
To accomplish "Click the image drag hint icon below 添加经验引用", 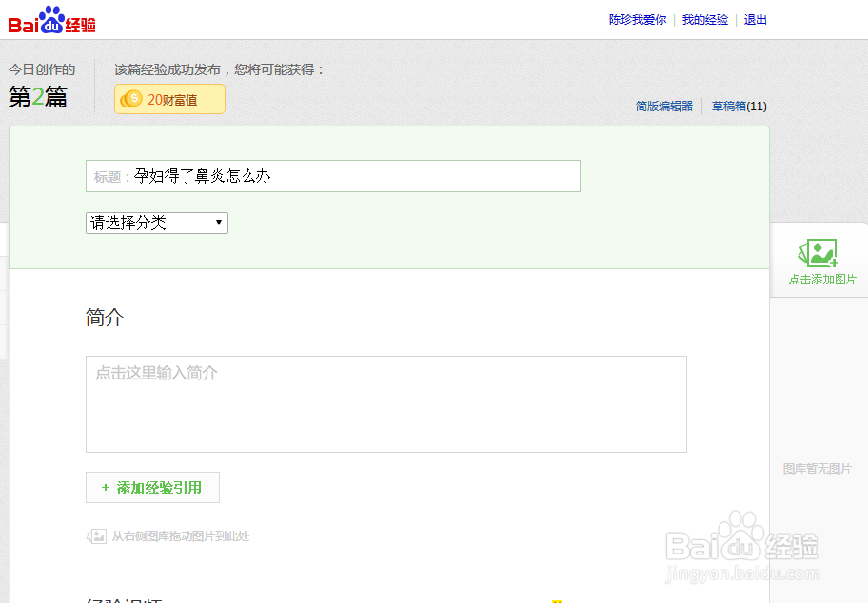I will [96, 535].
